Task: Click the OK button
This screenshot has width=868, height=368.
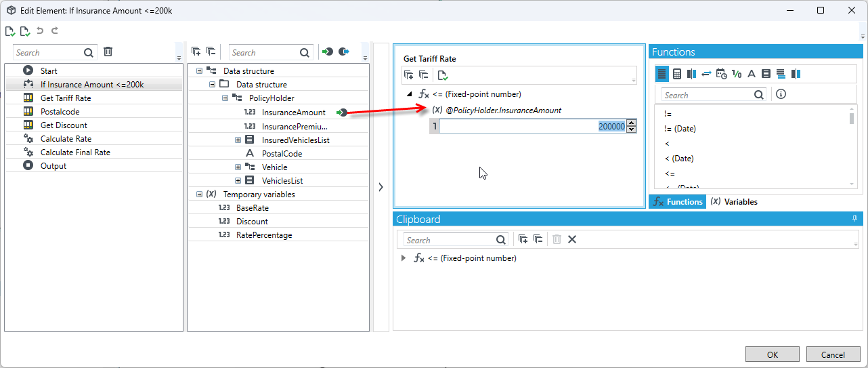Action: [x=773, y=354]
